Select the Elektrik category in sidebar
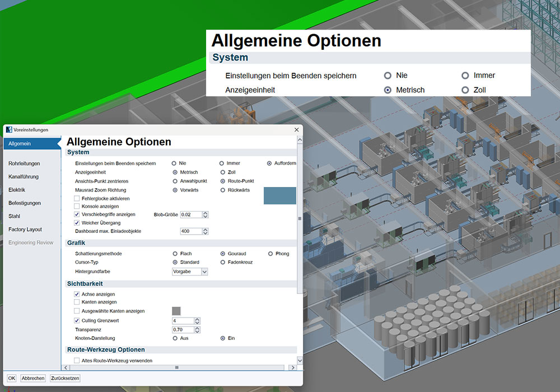 (17, 190)
